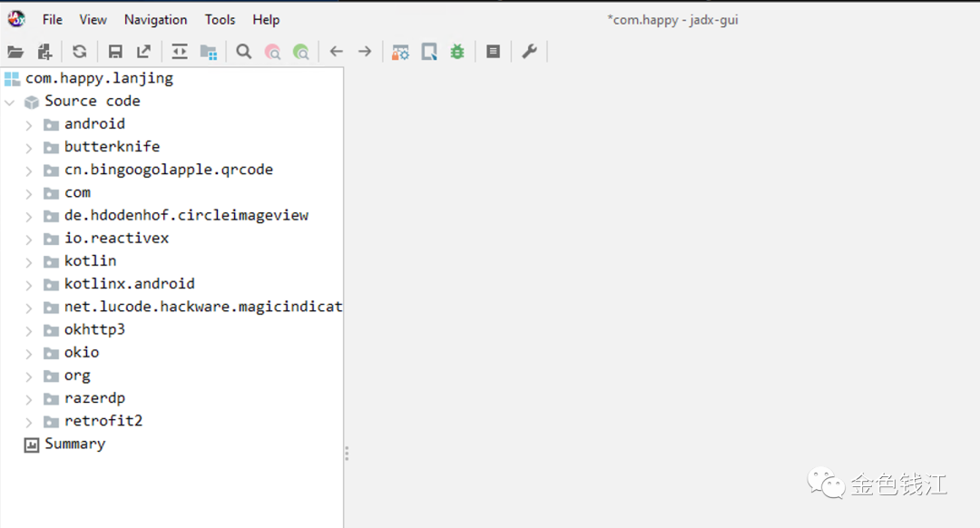Image resolution: width=980 pixels, height=528 pixels.
Task: Select the razerdp folder label
Action: pos(94,398)
